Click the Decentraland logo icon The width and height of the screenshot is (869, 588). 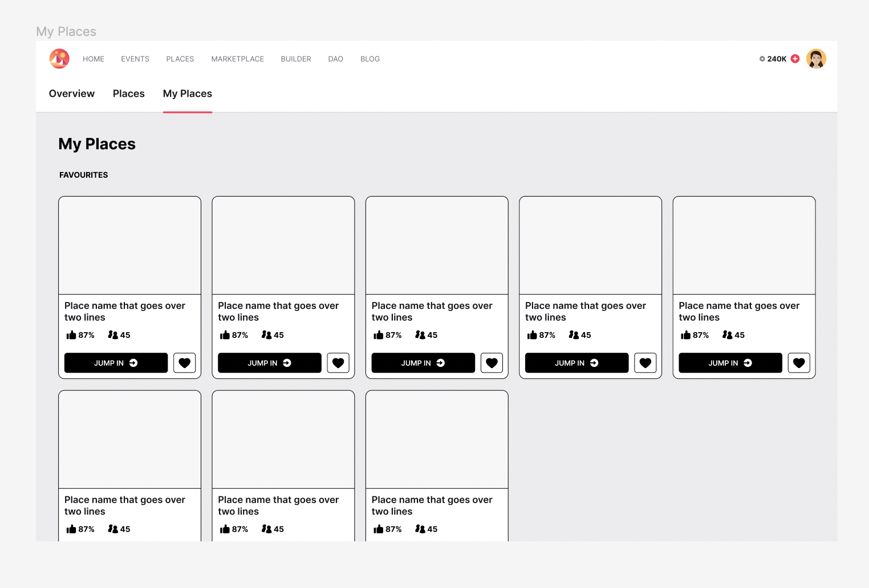[59, 58]
